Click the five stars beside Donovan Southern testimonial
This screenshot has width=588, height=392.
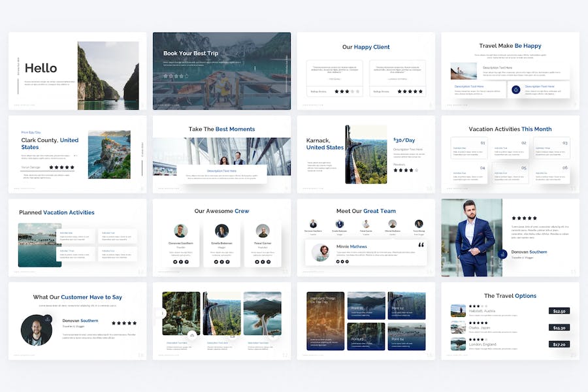(x=124, y=323)
